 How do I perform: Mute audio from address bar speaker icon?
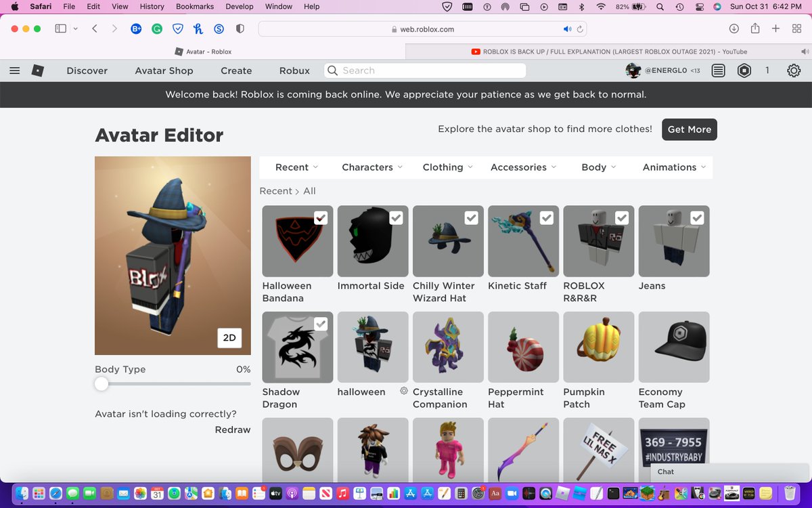point(567,29)
